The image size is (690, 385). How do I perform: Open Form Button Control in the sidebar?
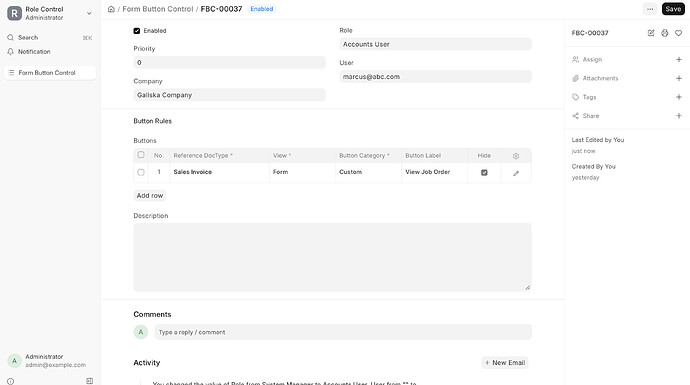(50, 73)
